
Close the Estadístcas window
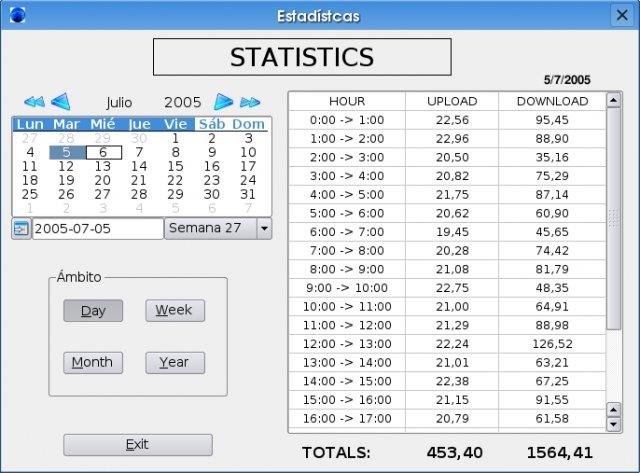[x=622, y=16]
